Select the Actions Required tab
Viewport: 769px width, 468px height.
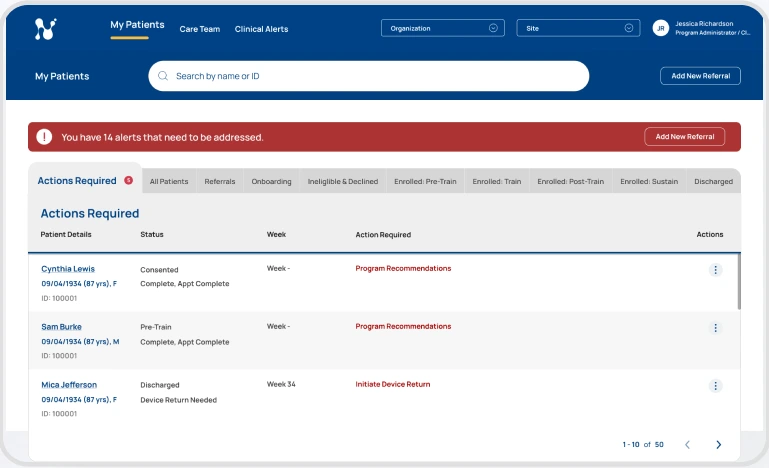coord(85,179)
